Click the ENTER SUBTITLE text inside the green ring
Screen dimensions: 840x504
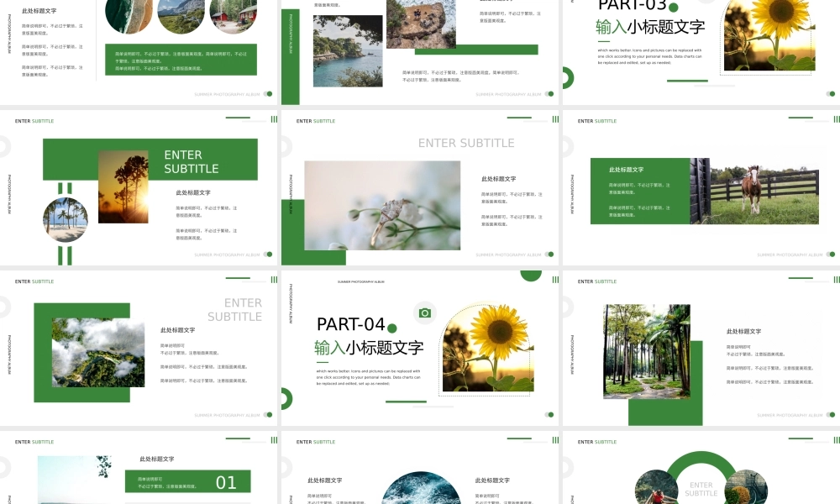click(701, 489)
